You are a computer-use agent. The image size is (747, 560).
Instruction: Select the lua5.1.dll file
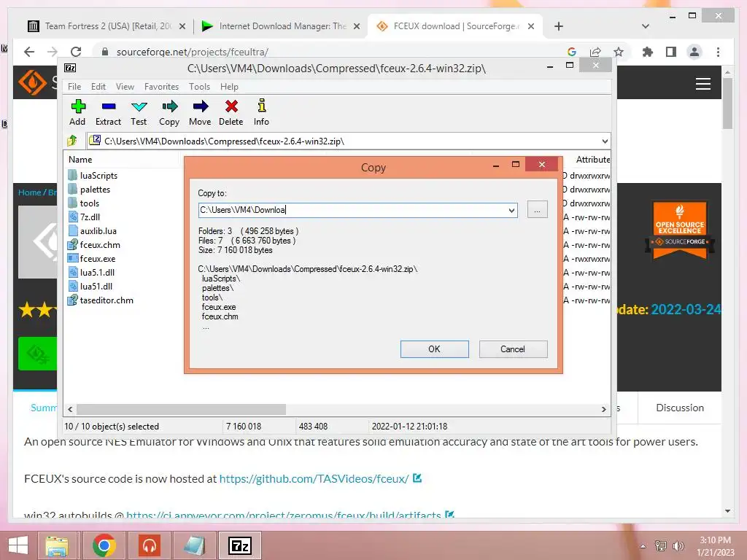pos(97,273)
